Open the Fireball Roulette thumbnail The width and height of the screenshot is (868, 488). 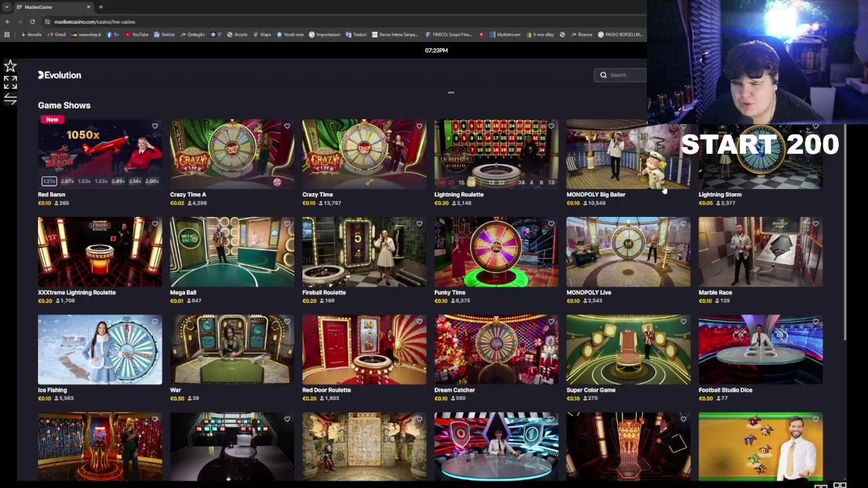364,251
